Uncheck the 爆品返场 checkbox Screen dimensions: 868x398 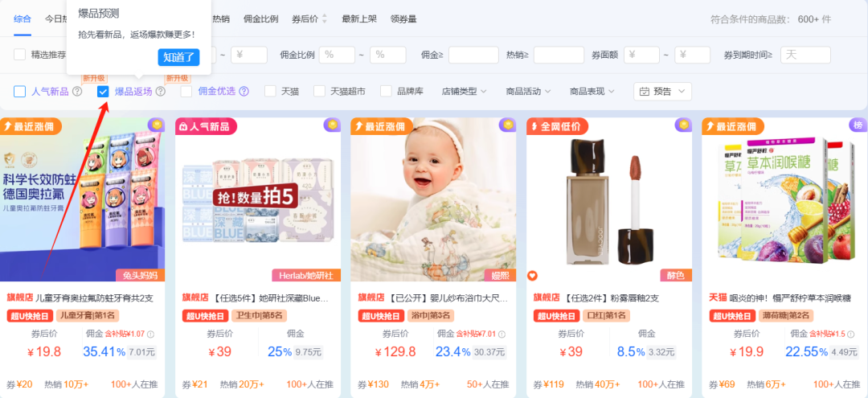[102, 92]
